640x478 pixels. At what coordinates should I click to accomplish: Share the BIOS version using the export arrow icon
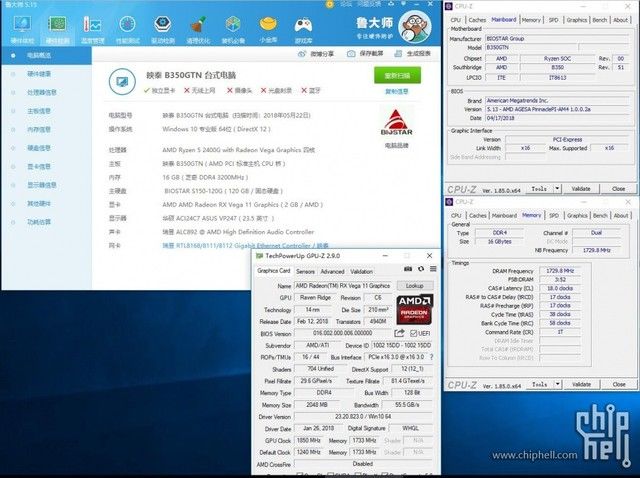pos(399,333)
